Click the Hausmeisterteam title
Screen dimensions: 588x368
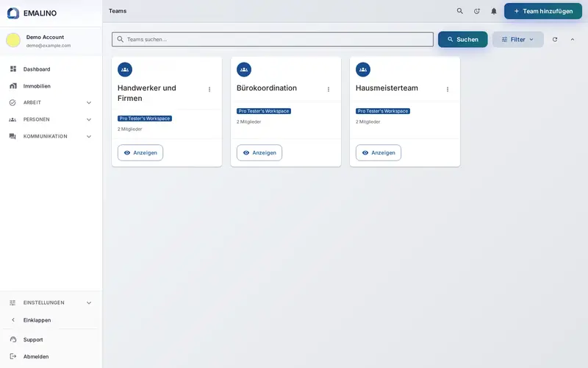click(x=387, y=88)
